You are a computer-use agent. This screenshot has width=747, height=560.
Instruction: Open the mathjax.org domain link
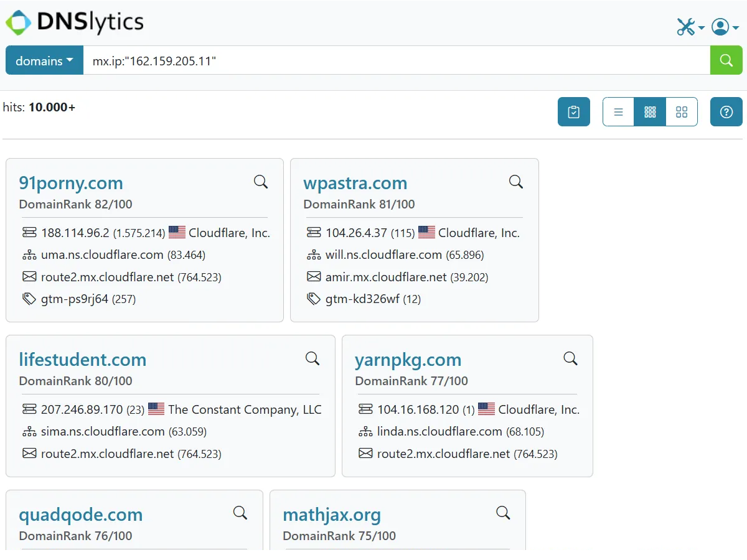pos(332,515)
